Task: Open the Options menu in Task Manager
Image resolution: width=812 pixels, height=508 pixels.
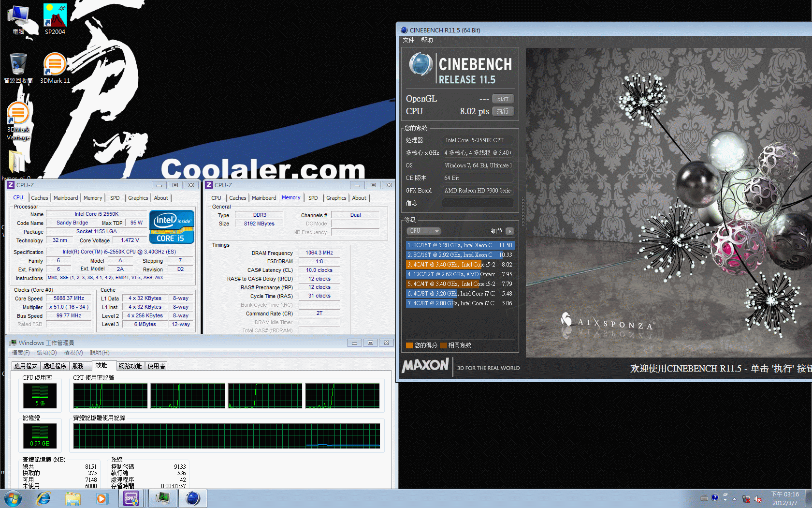Action: 47,353
